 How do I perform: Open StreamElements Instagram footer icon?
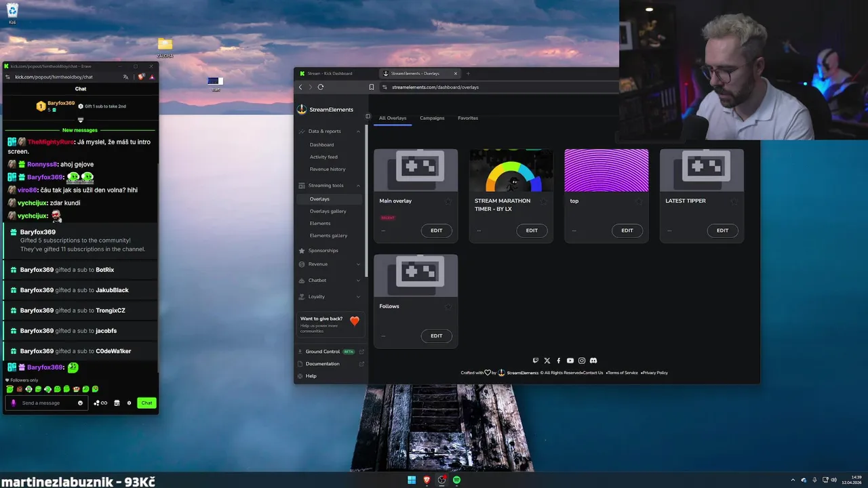[x=582, y=361]
